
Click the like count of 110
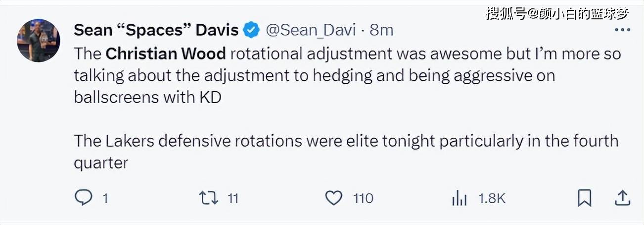(363, 199)
